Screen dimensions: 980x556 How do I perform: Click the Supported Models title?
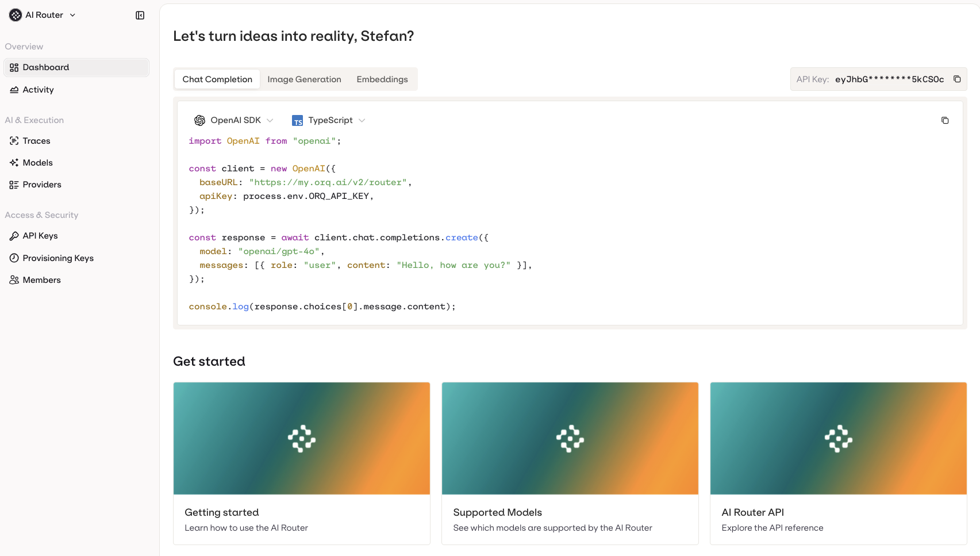[x=498, y=512]
